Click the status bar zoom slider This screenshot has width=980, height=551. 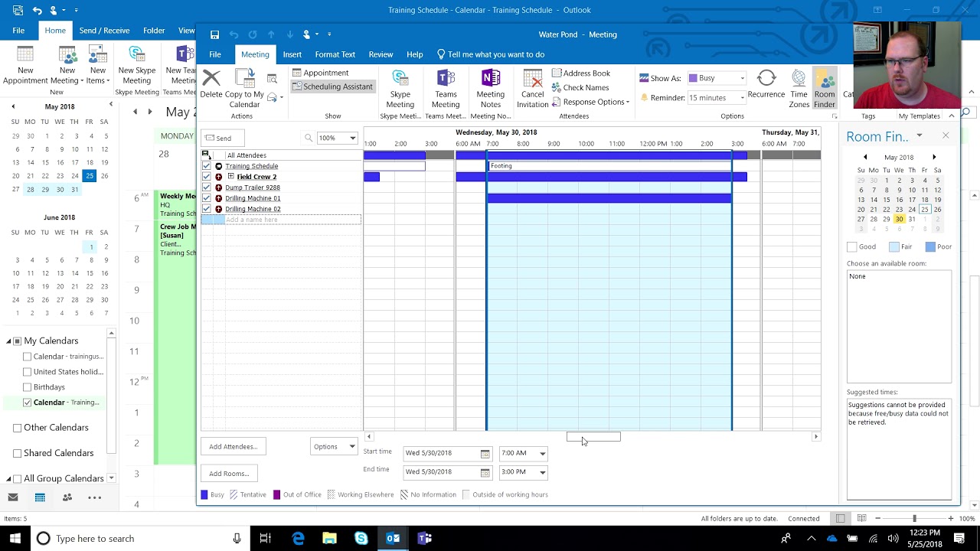(x=914, y=519)
